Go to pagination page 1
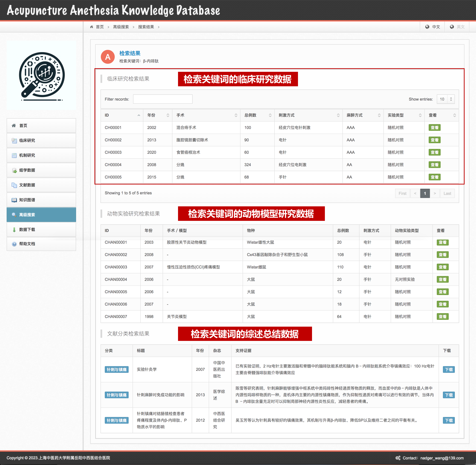 425,194
